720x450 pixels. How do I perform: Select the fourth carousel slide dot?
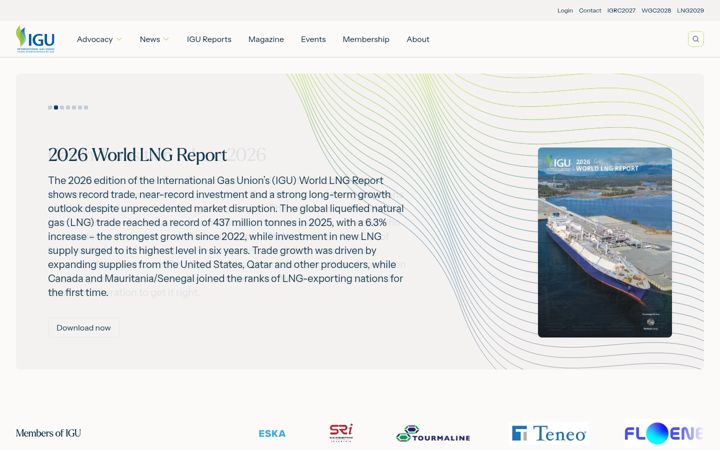[x=68, y=107]
